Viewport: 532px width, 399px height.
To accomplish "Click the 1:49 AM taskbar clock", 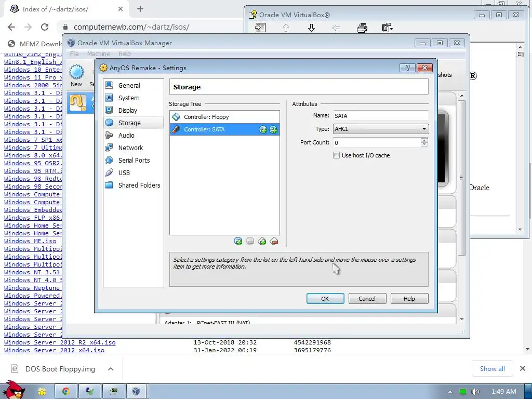I will (x=504, y=392).
